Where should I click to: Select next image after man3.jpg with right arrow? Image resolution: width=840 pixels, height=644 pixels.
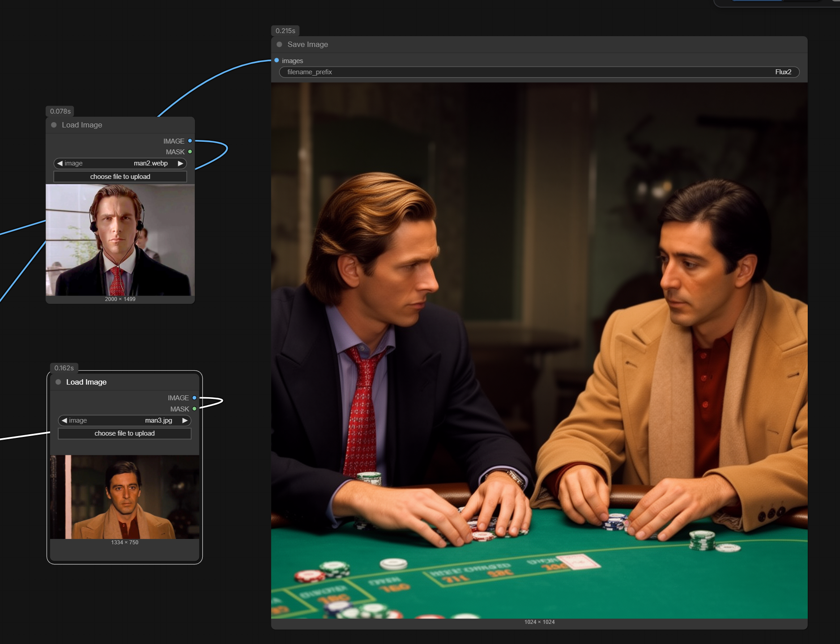185,420
